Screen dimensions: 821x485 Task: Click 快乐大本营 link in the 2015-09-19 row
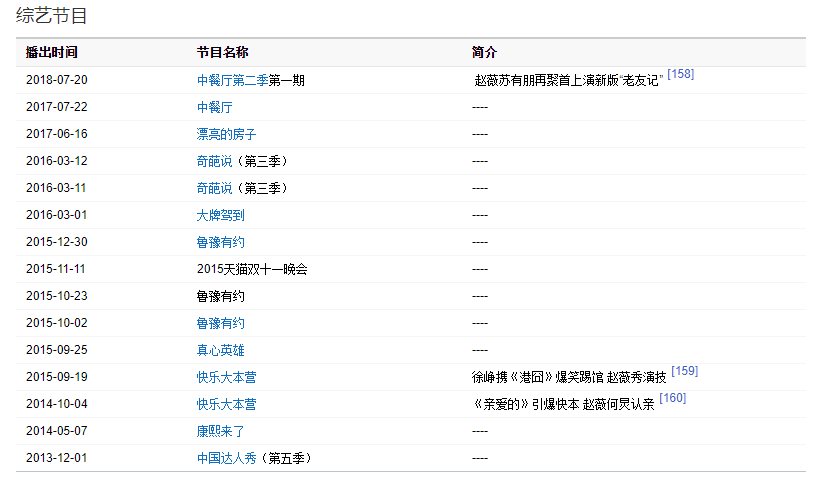tap(226, 377)
